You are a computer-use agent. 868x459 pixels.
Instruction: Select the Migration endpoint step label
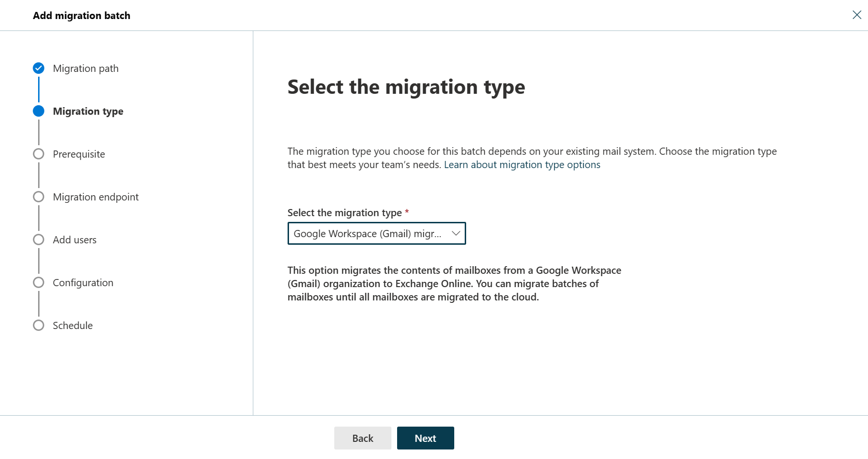96,197
